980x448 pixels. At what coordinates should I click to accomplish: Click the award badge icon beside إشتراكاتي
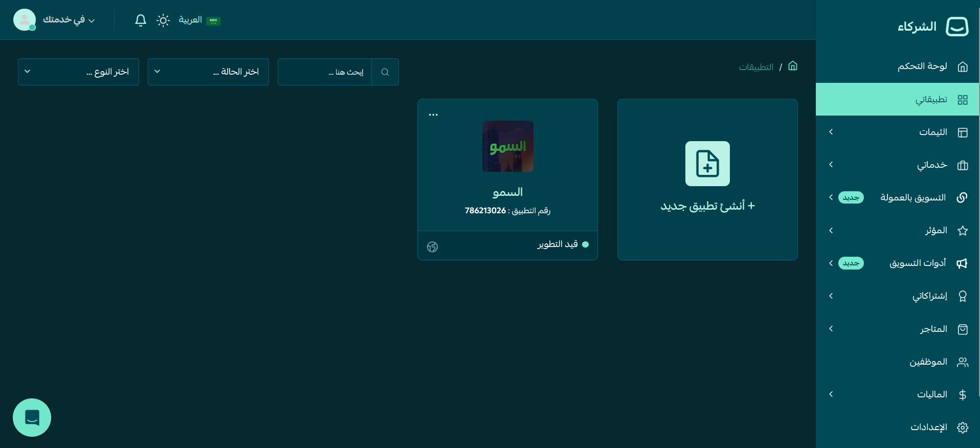(x=963, y=296)
